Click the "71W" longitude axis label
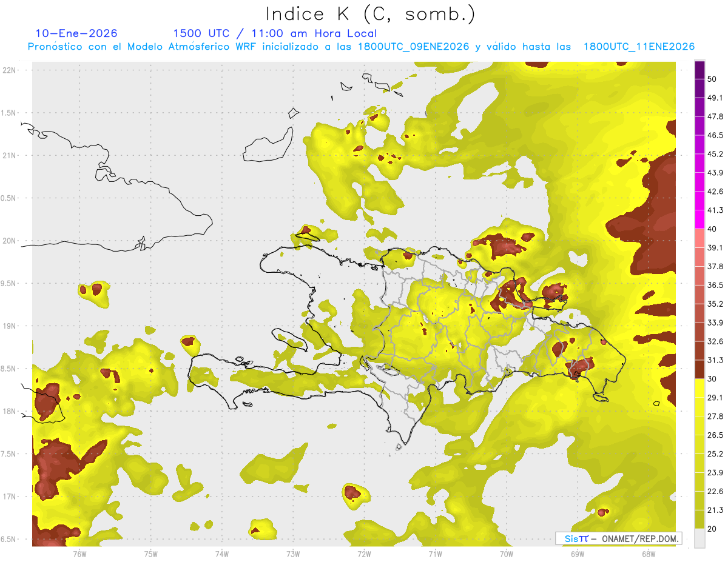The image size is (728, 562). point(435,553)
